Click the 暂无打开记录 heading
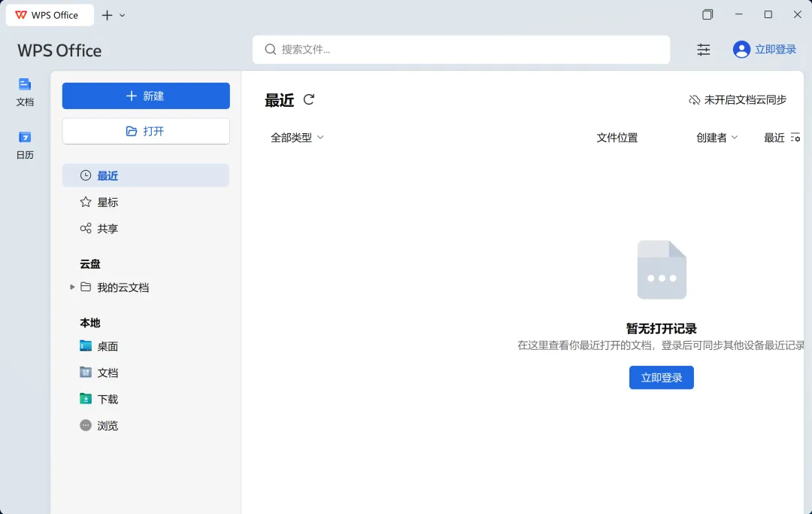This screenshot has height=514, width=812. (x=662, y=329)
